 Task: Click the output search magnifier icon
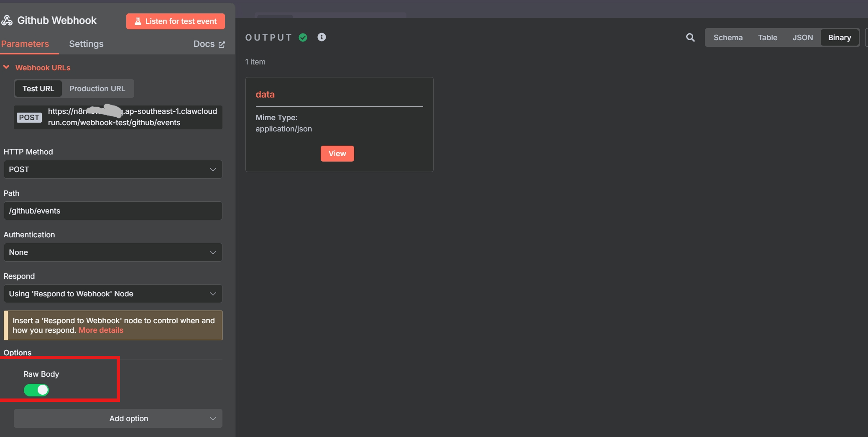point(690,38)
